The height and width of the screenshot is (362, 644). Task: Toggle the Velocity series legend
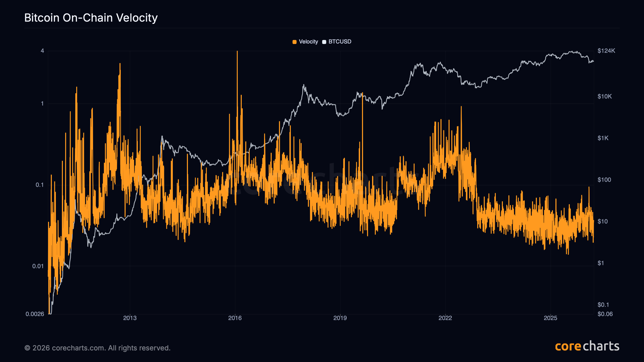308,42
